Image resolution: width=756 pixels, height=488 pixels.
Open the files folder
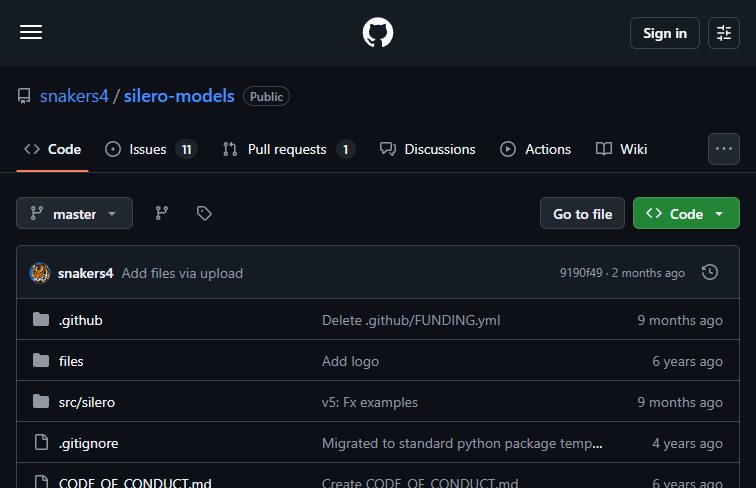[71, 361]
